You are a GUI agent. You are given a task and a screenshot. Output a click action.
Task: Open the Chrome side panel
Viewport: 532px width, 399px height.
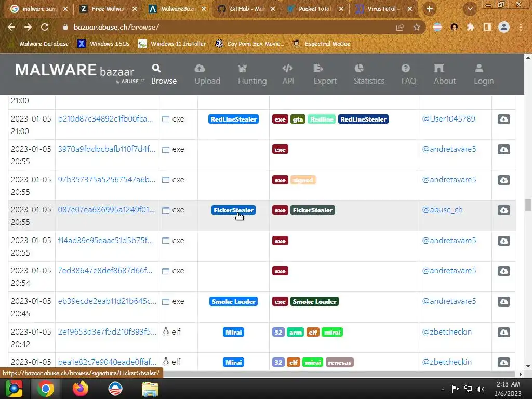[x=487, y=27]
